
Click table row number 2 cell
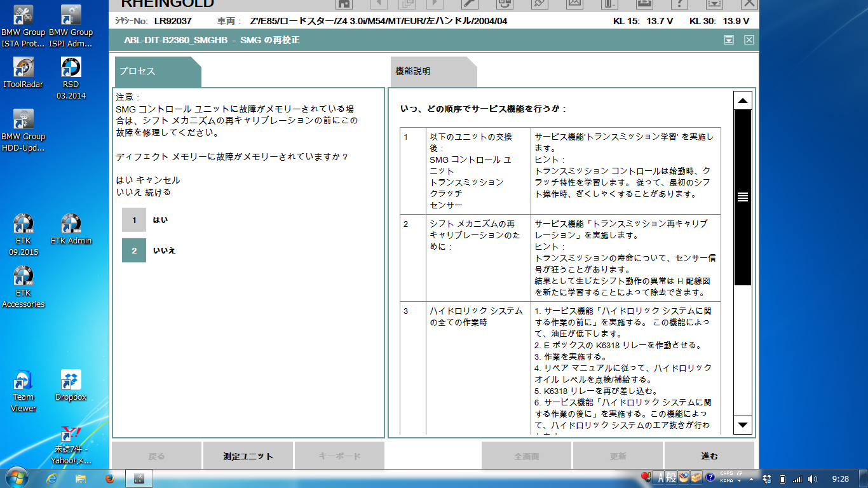(413, 257)
